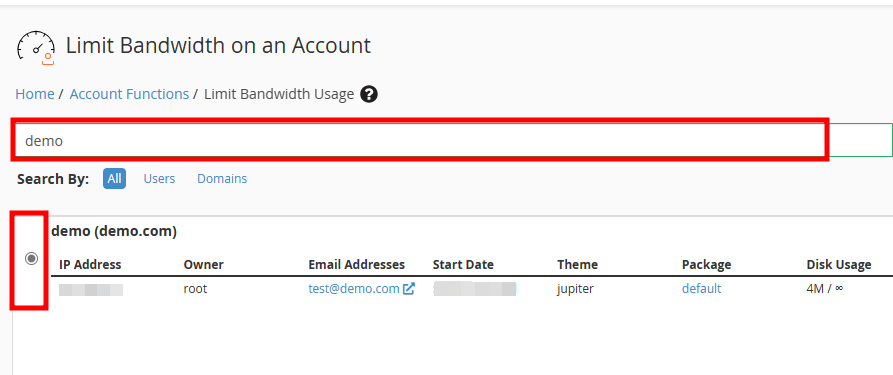Click the Limit Bandwidth on an Account title
The image size is (893, 375).
click(x=218, y=46)
